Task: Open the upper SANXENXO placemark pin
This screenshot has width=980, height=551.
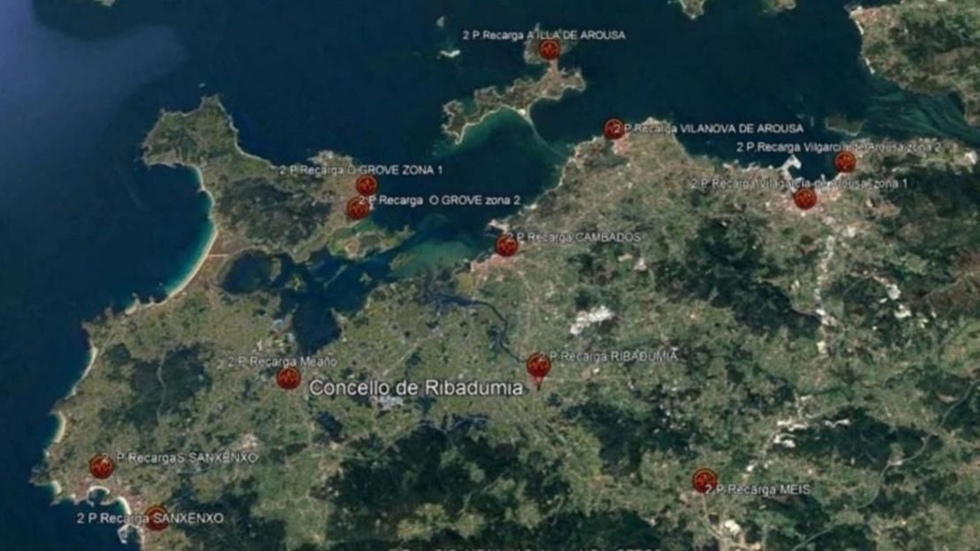Action: coord(103,467)
